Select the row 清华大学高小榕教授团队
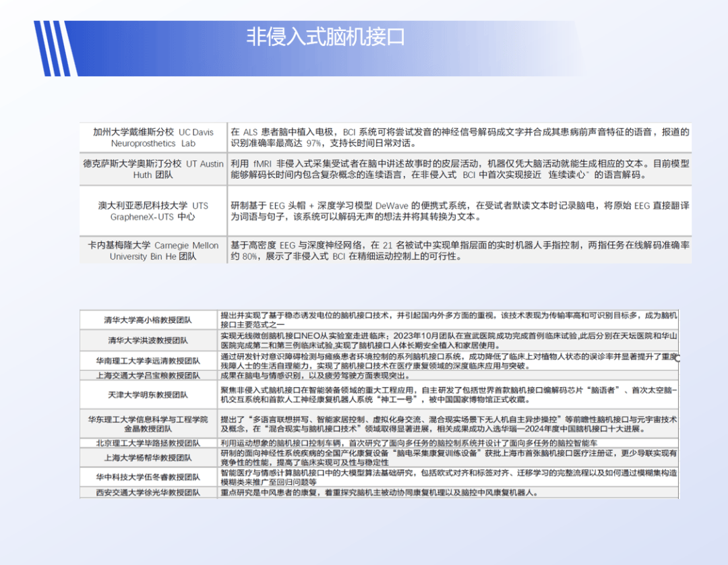The height and width of the screenshot is (565, 728). pos(380,320)
